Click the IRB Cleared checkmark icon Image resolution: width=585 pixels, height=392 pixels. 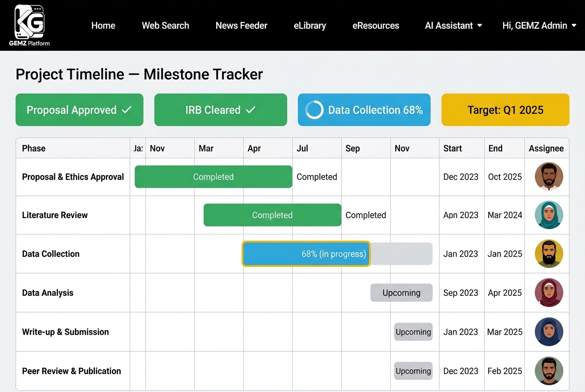point(250,110)
